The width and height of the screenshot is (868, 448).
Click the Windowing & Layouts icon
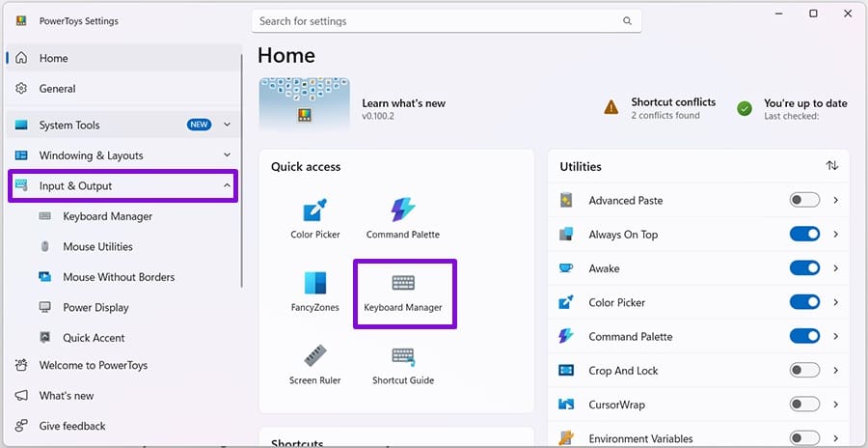click(21, 155)
